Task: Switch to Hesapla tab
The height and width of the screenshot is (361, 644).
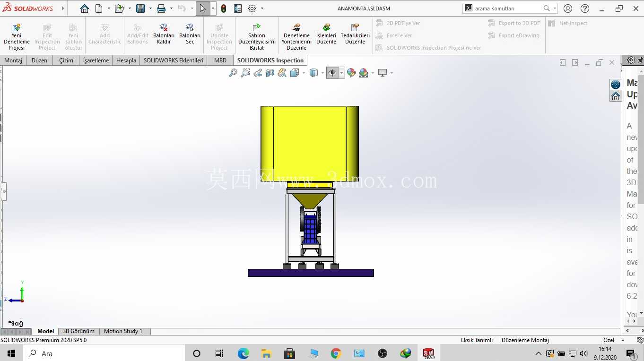Action: click(126, 60)
